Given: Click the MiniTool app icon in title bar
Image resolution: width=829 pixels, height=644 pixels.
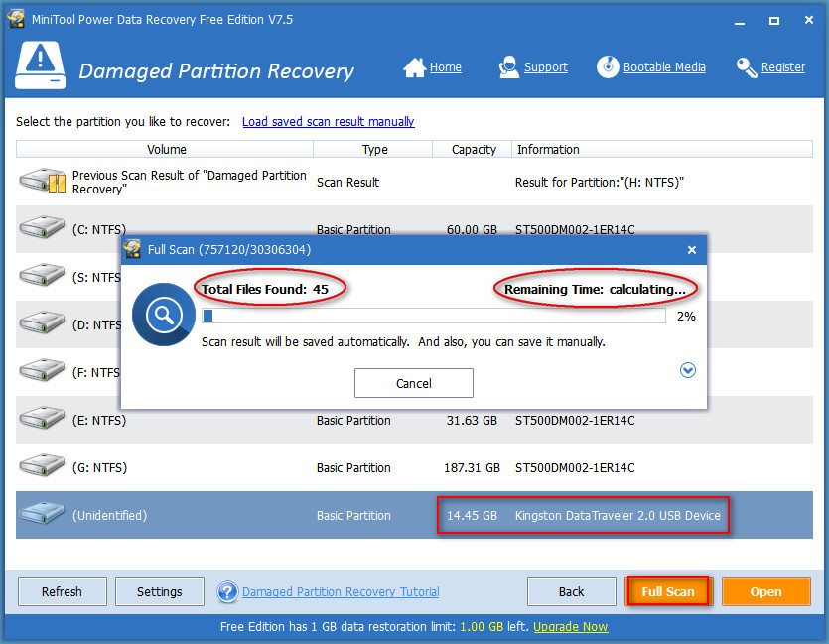Looking at the screenshot, I should click(16, 19).
